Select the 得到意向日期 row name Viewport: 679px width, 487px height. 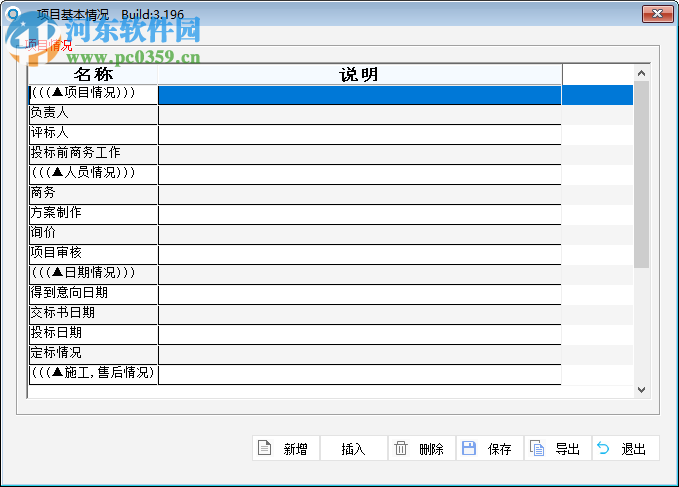click(x=93, y=294)
